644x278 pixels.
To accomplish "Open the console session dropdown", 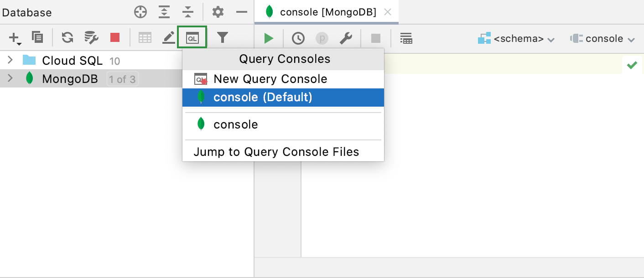I will 603,38.
